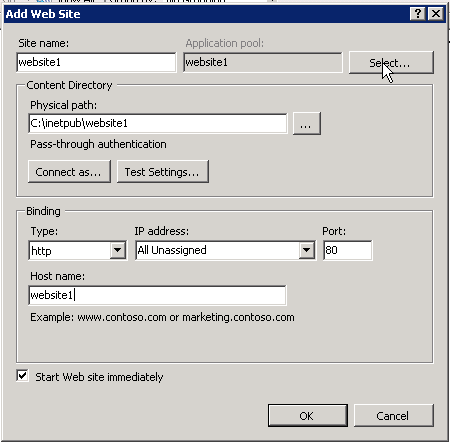This screenshot has width=450, height=443.
Task: Browse for physical path with ellipsis button
Action: 307,124
